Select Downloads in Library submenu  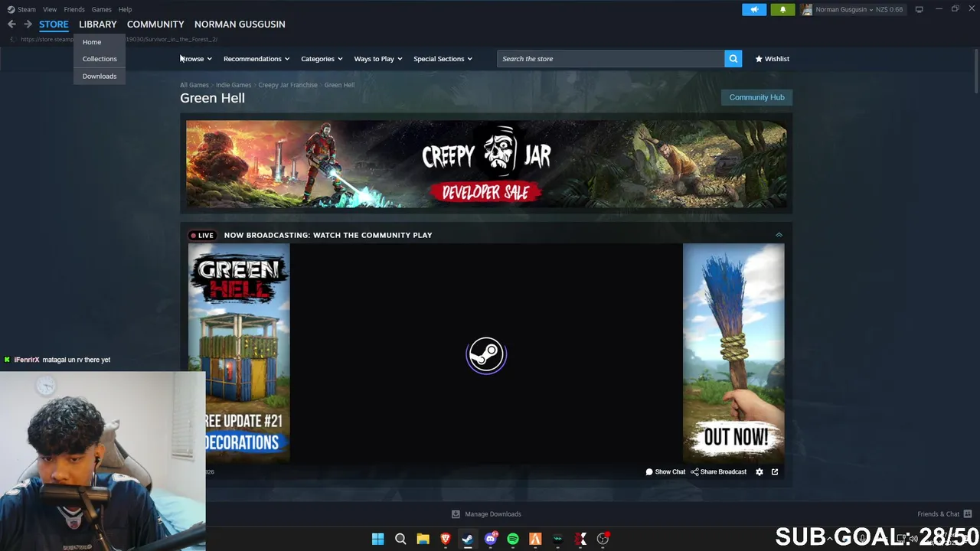pyautogui.click(x=100, y=76)
